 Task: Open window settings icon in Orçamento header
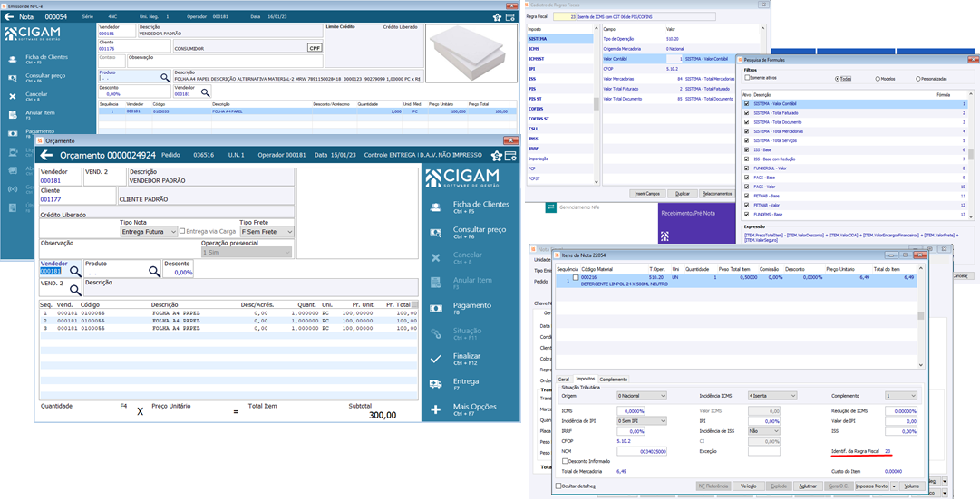click(510, 156)
